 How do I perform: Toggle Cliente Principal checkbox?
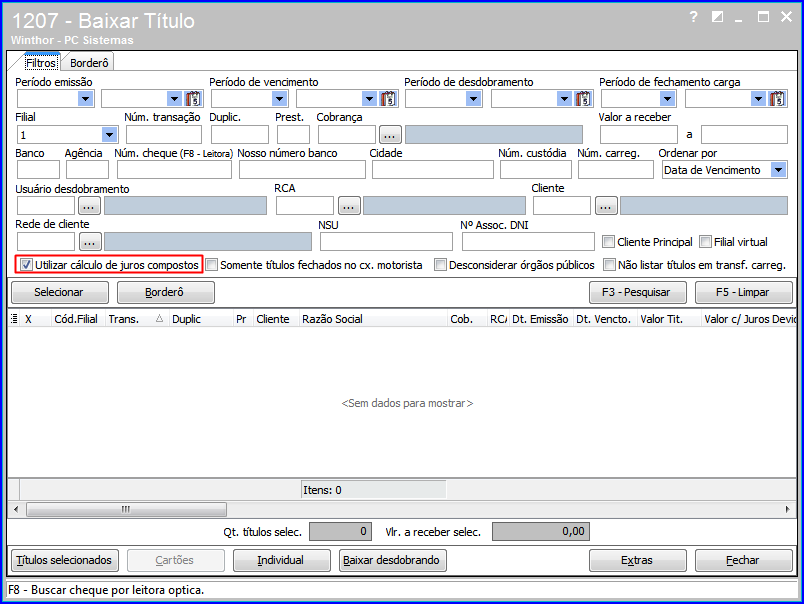(608, 241)
